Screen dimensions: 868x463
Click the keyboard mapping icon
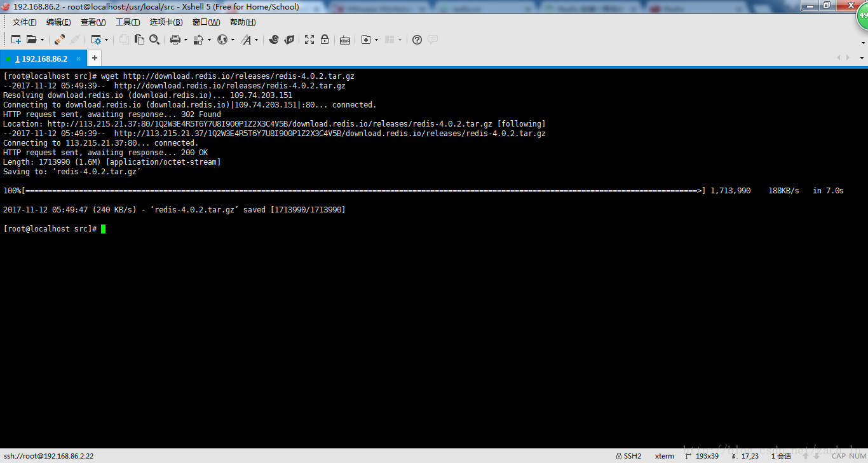pos(345,39)
